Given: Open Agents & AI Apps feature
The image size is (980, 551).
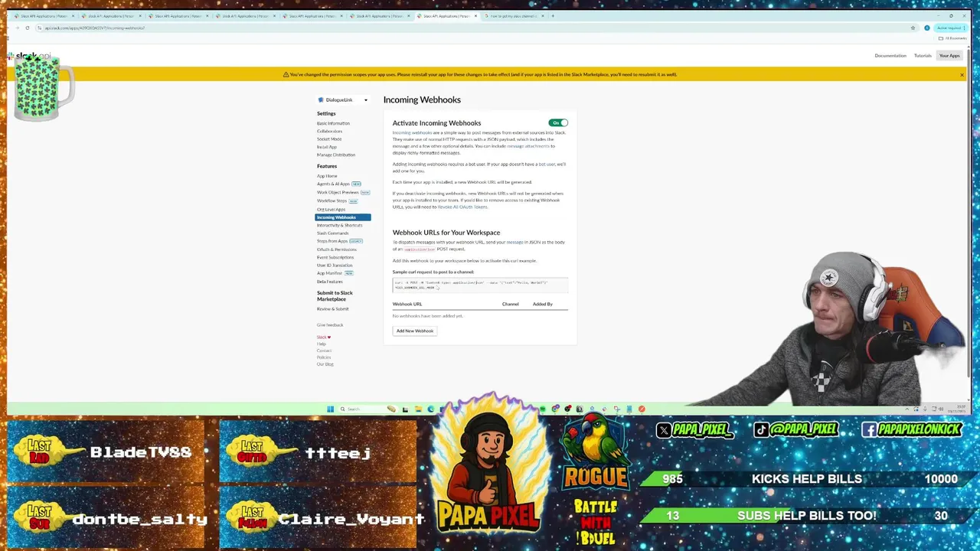Looking at the screenshot, I should [x=333, y=184].
